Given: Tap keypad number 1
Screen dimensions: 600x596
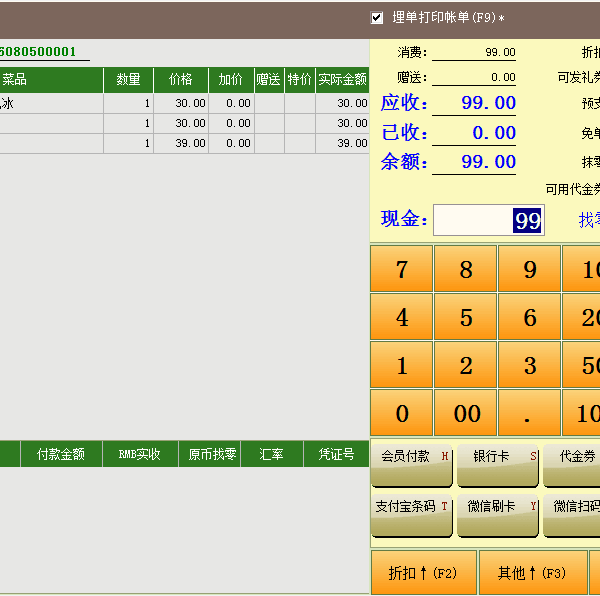Looking at the screenshot, I should tap(401, 365).
